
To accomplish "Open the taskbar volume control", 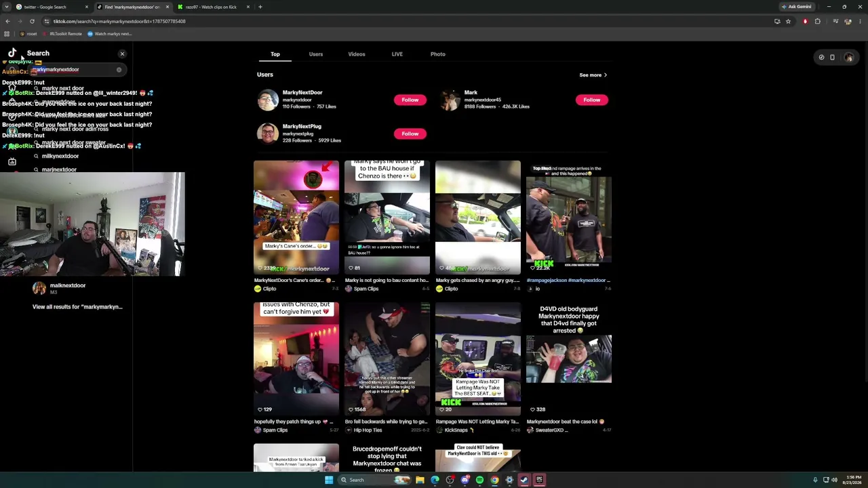I will point(834,480).
